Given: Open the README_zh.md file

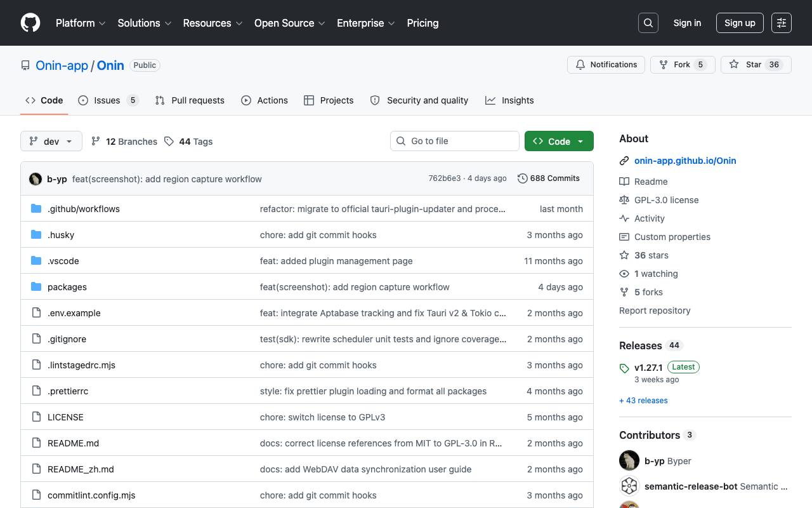Looking at the screenshot, I should (81, 469).
